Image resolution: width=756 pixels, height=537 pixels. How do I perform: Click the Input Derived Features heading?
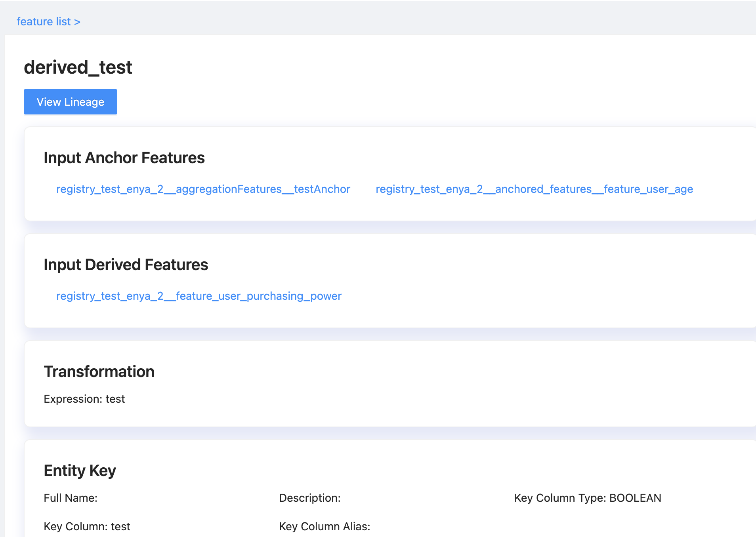click(126, 265)
